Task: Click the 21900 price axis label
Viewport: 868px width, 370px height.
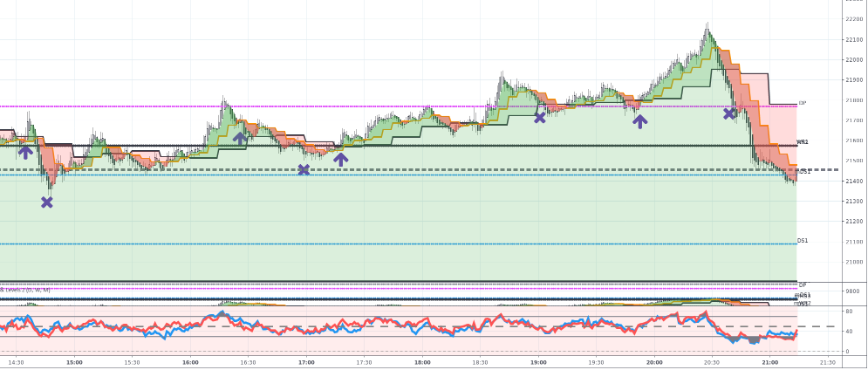Action: (855, 79)
